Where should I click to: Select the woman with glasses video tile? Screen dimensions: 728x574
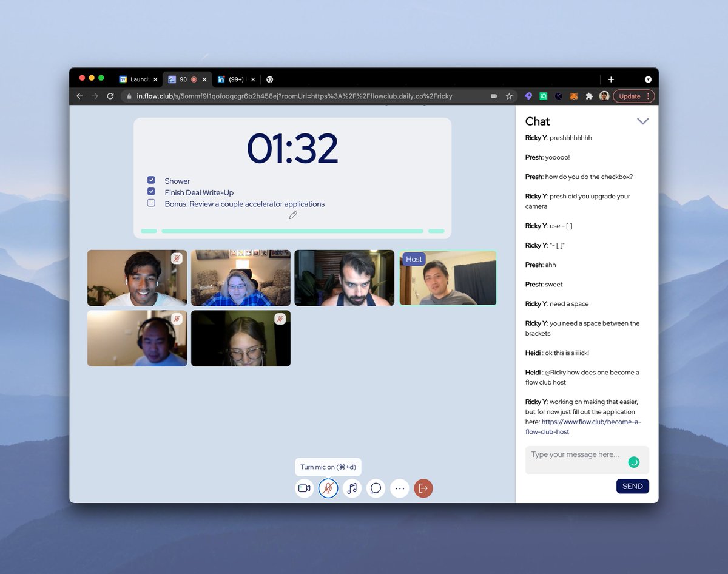(x=241, y=339)
